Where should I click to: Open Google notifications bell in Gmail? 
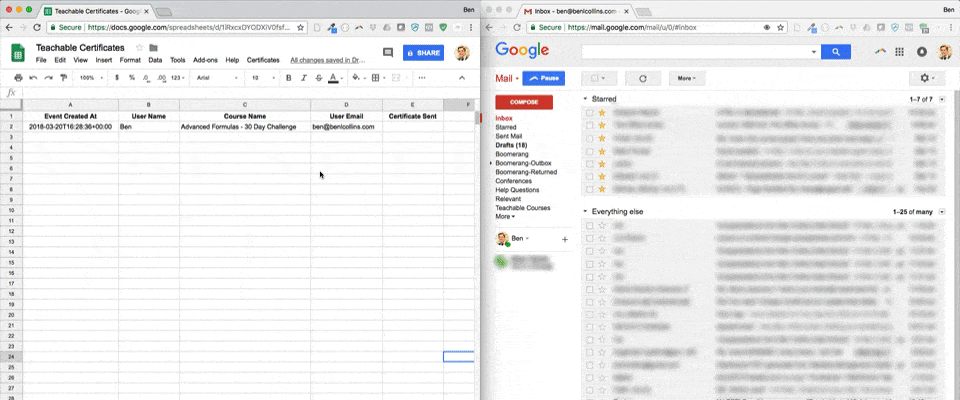coord(921,52)
